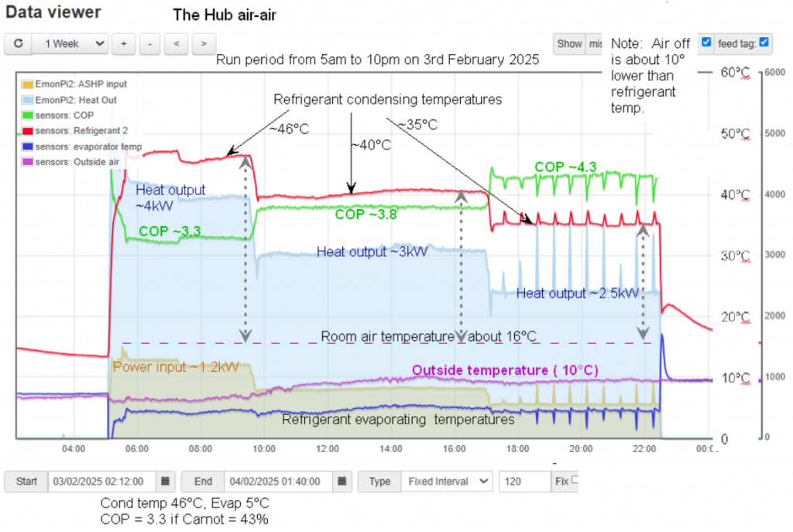This screenshot has width=793, height=532.
Task: Open the End date calendar picker
Action: [342, 481]
